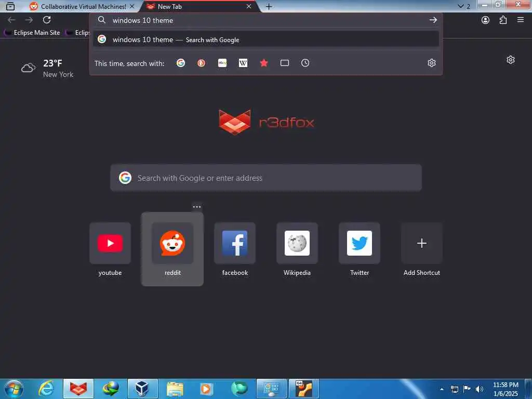Select the New Tab tab
Image resolution: width=532 pixels, height=399 pixels.
[x=200, y=6]
